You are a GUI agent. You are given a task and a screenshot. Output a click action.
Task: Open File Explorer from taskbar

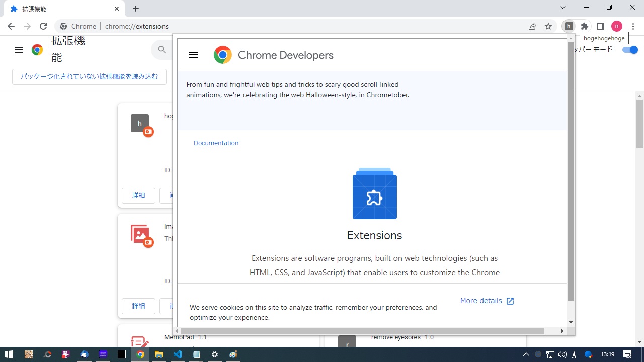[159, 354]
